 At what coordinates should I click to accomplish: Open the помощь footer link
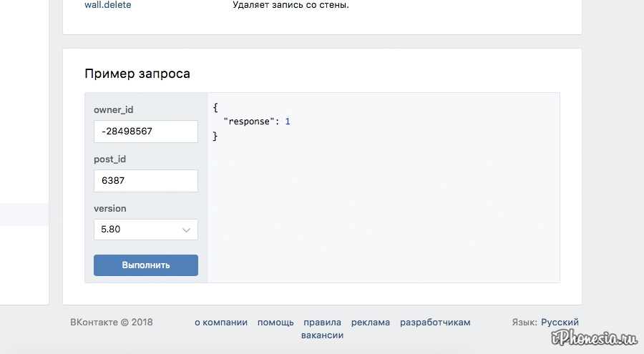pyautogui.click(x=275, y=323)
